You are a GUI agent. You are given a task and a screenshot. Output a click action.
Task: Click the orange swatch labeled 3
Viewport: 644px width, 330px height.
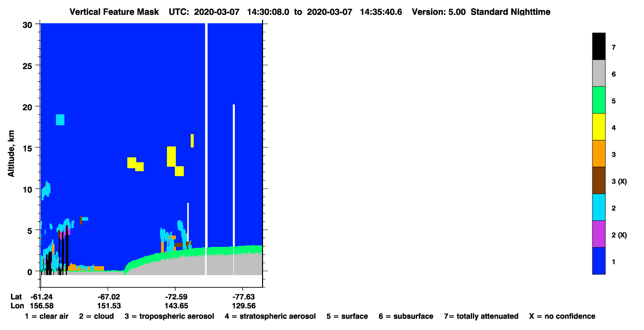[x=598, y=153]
